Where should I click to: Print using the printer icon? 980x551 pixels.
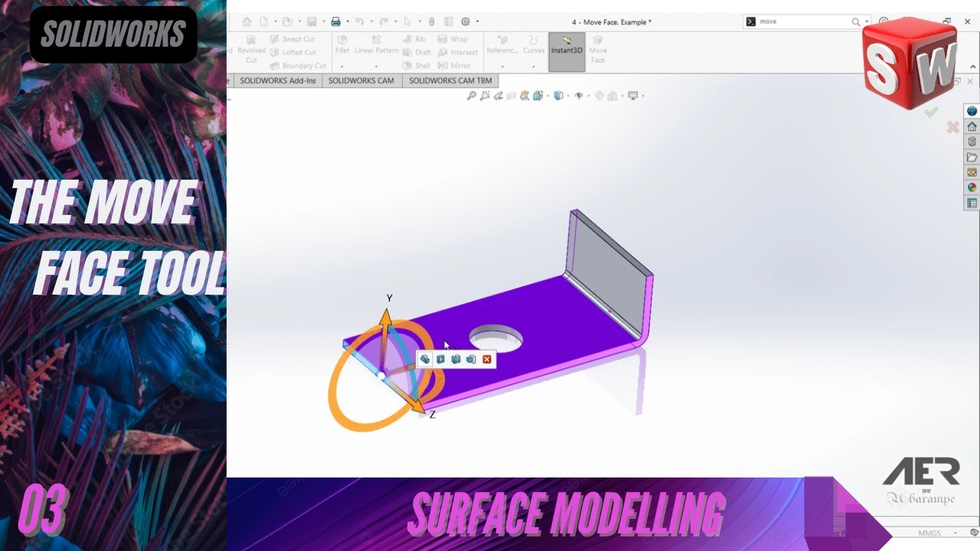(x=336, y=21)
